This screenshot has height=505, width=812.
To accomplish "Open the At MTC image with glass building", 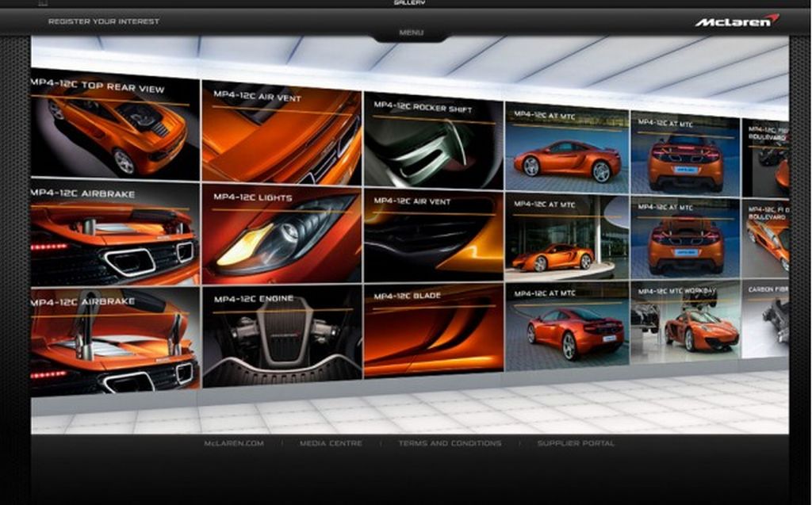I will 567,237.
